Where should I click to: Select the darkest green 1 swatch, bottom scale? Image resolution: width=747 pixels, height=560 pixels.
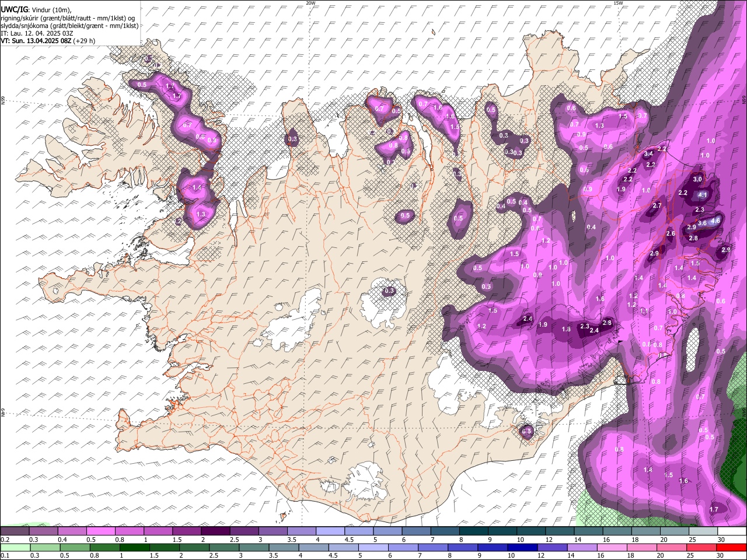pos(134,547)
